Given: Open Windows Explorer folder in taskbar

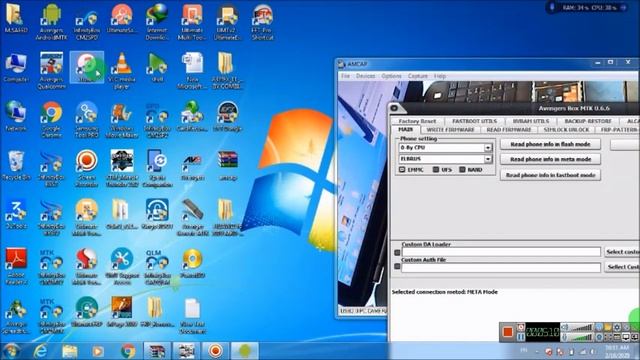Looking at the screenshot, I should click(x=69, y=351).
